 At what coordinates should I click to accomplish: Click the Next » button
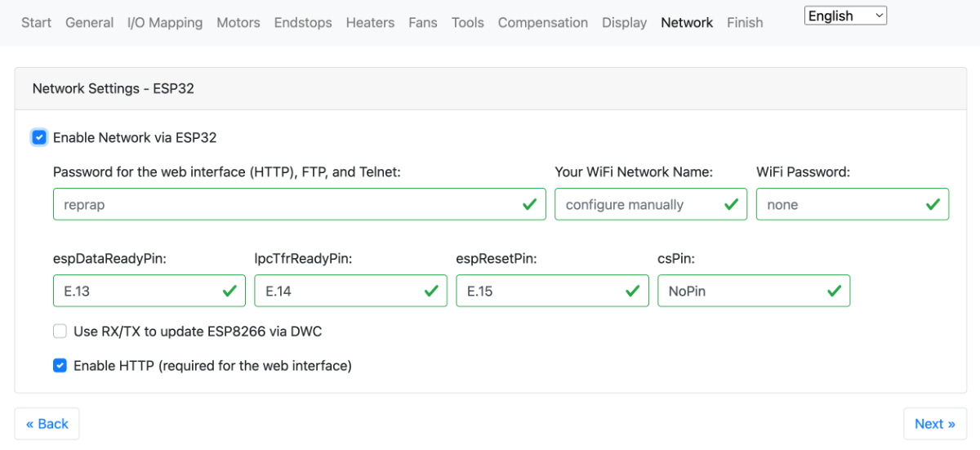pyautogui.click(x=935, y=424)
